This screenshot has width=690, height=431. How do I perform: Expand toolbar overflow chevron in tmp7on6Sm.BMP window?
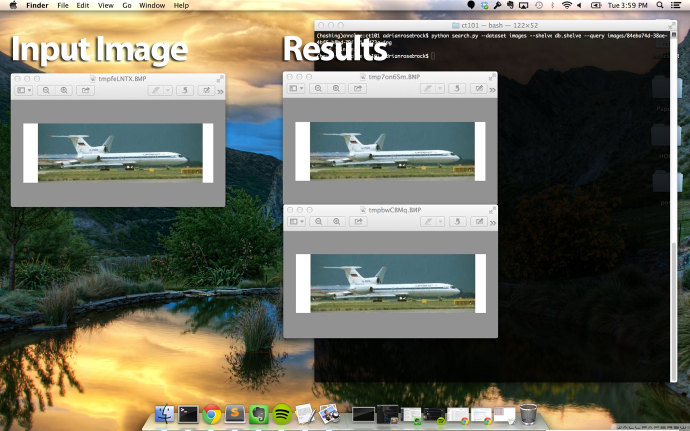[492, 89]
